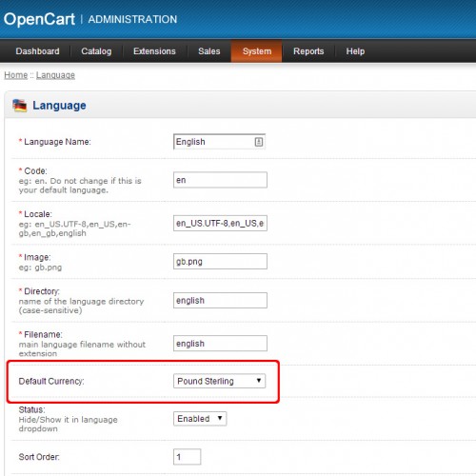
Task: Open the Sales menu
Action: point(209,51)
